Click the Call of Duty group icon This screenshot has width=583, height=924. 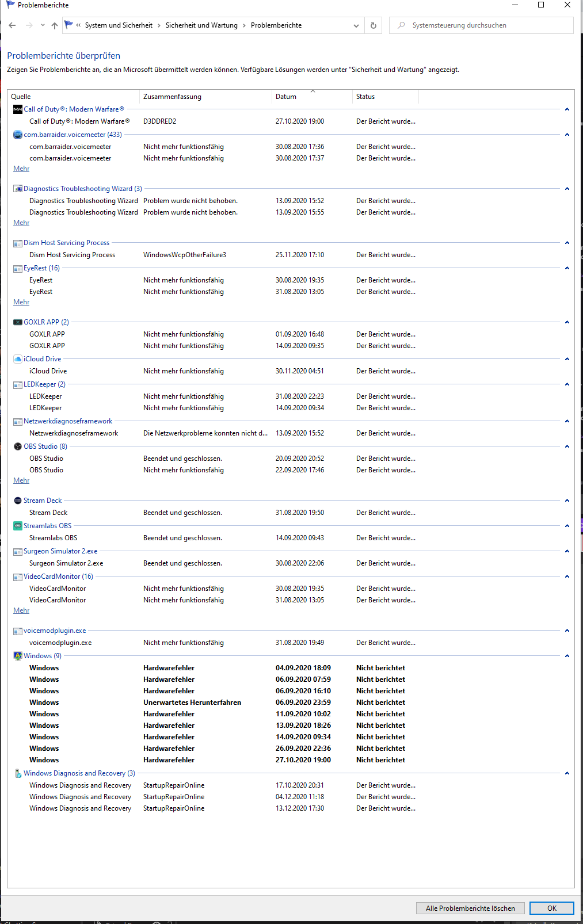[x=18, y=109]
